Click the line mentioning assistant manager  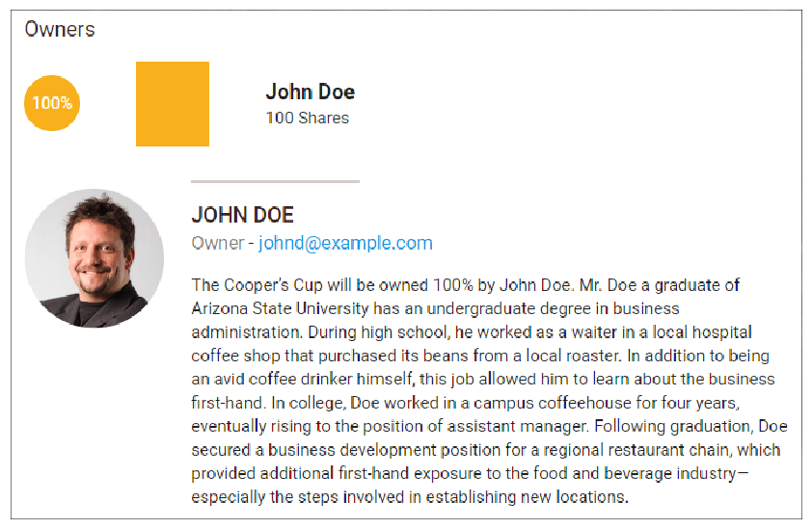pos(489,426)
